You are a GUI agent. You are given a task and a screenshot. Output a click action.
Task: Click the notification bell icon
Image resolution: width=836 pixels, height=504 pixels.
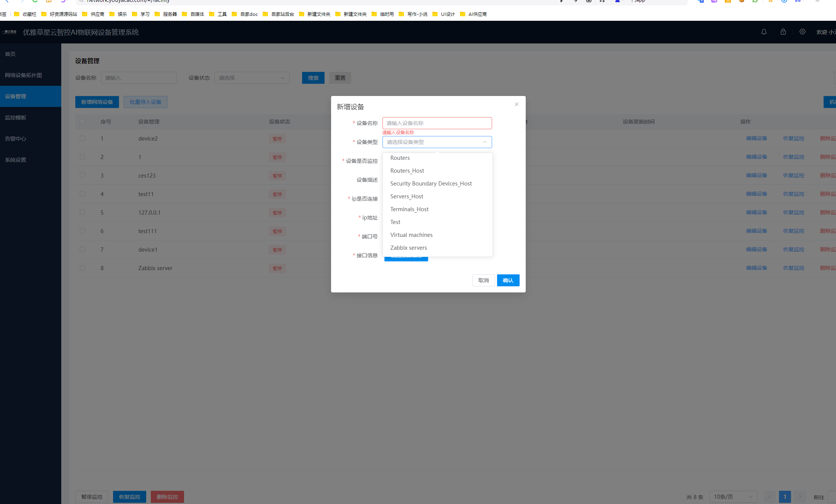[x=764, y=32]
